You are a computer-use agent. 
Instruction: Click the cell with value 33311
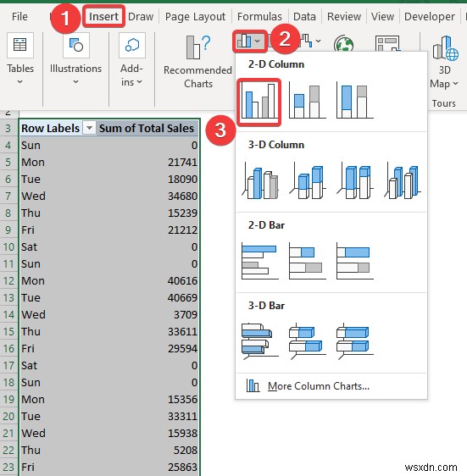click(147, 416)
